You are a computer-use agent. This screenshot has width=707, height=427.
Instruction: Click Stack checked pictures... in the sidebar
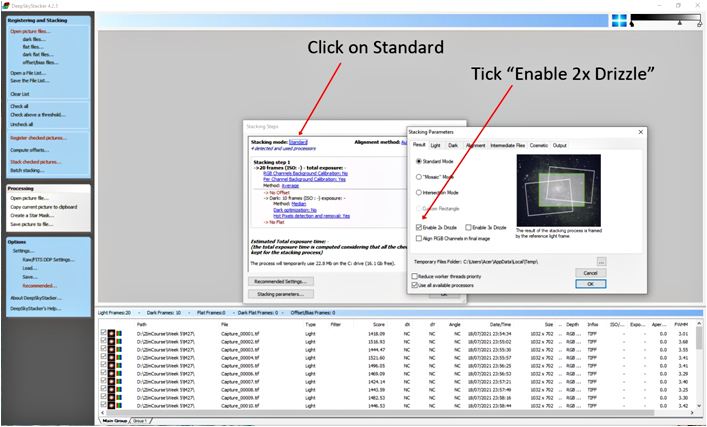[x=36, y=162]
